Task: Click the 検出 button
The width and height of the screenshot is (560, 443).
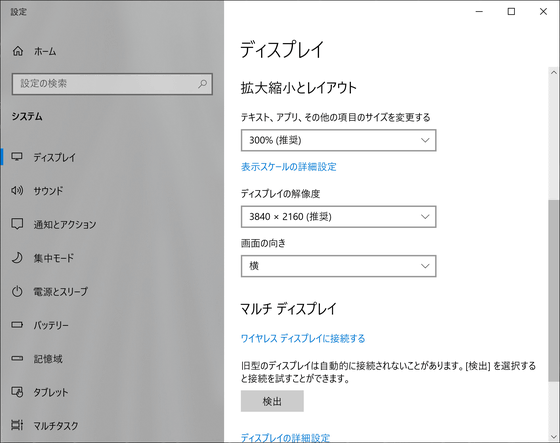Action: click(272, 401)
